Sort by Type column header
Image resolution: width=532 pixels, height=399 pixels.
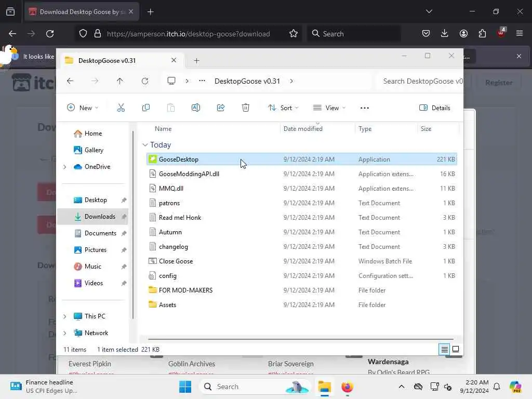(x=365, y=129)
